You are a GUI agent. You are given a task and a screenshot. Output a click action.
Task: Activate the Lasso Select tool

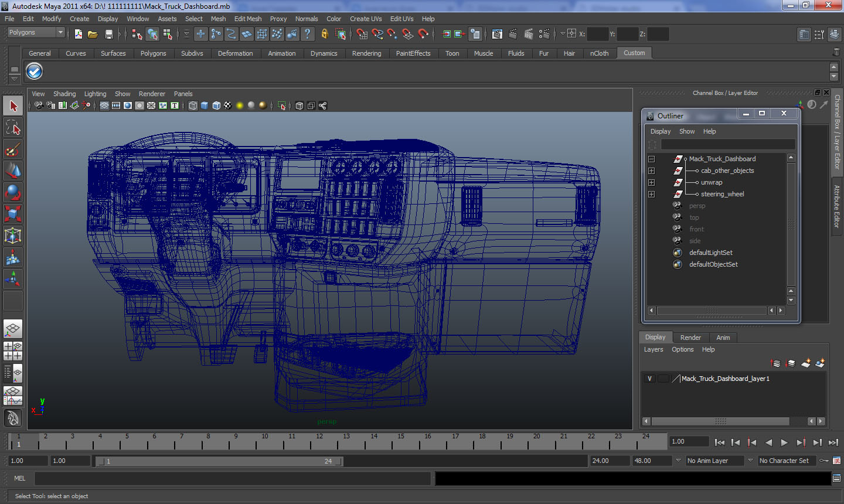(13, 128)
